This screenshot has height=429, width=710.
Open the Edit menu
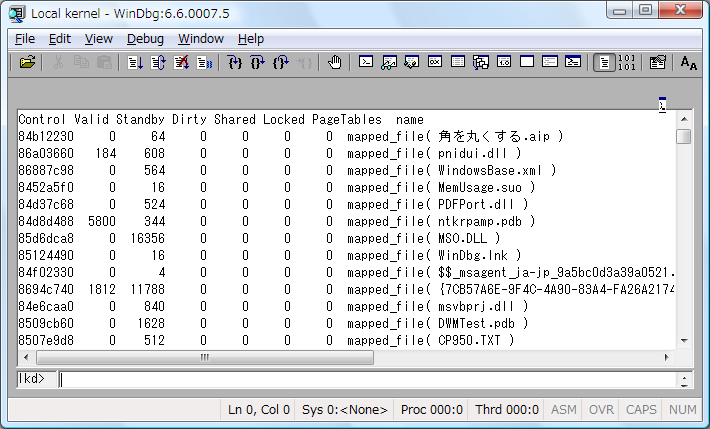click(x=60, y=39)
